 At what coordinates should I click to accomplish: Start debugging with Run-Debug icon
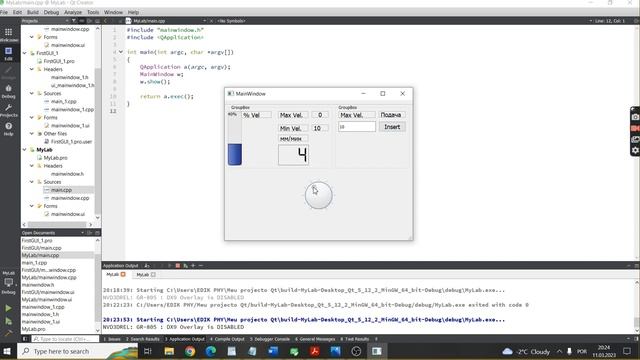point(8,322)
